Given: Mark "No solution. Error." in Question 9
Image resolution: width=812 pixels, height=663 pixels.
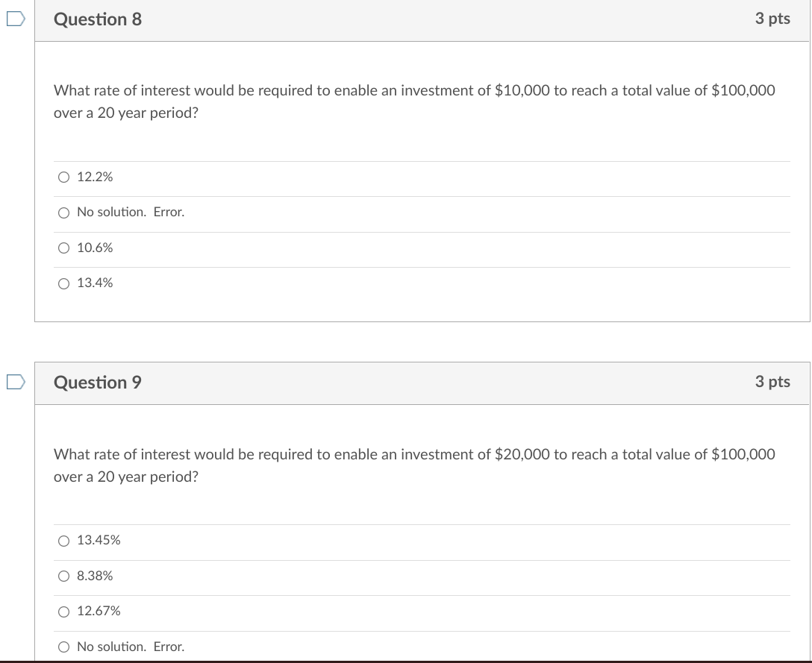Looking at the screenshot, I should (64, 647).
